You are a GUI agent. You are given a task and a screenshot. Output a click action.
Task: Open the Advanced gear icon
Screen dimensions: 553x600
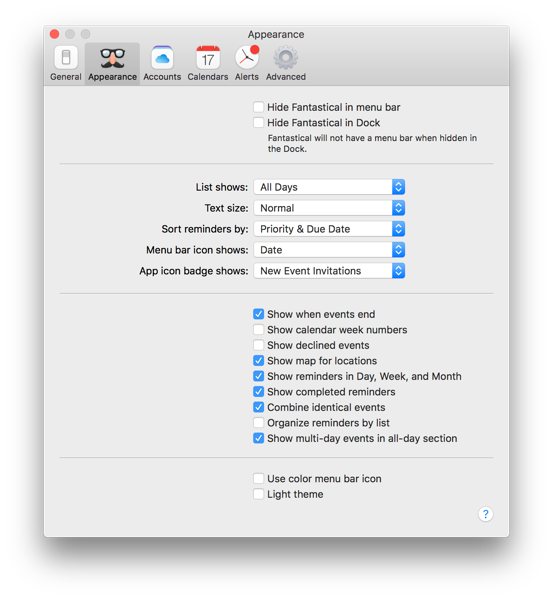click(x=285, y=58)
